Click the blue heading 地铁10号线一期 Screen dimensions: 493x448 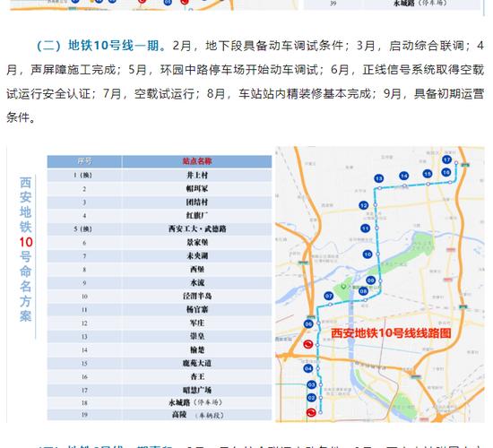pos(114,46)
